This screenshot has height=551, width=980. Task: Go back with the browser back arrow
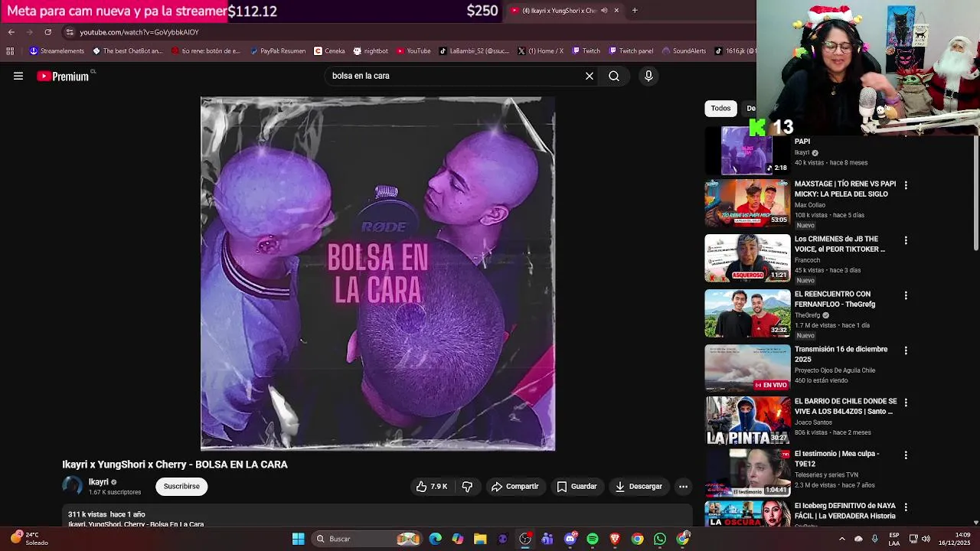[11, 32]
